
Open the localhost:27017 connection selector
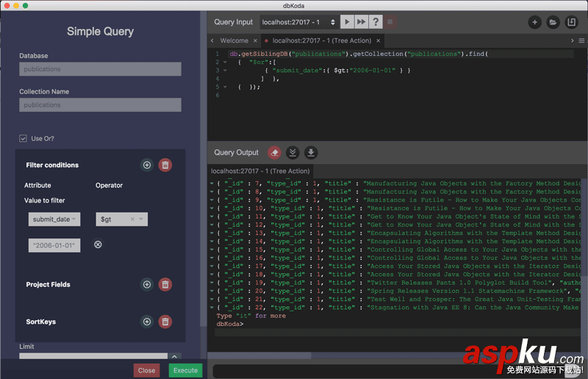point(298,23)
